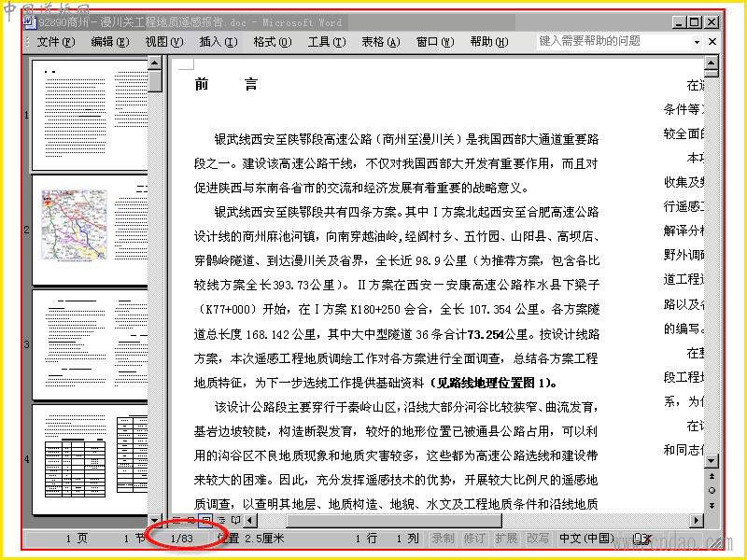Open the 格式(O) Format menu
Screen dimensions: 747x560
pos(272,42)
